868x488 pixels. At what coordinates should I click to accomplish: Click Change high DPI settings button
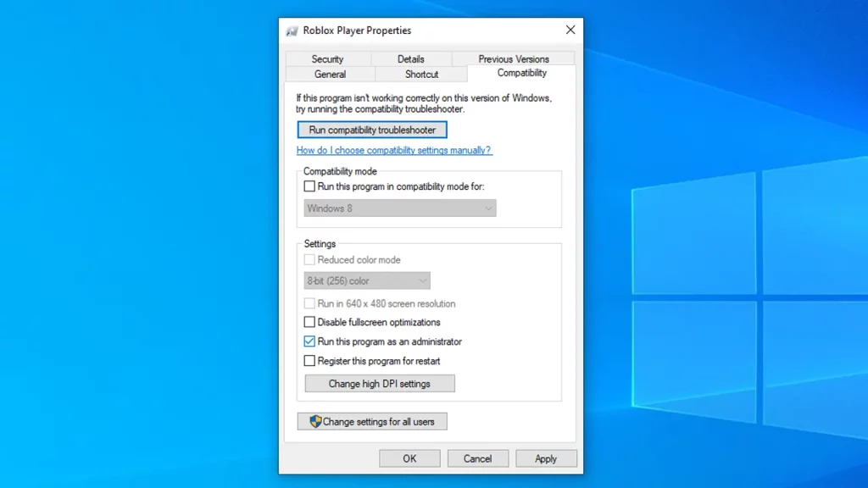(x=380, y=384)
